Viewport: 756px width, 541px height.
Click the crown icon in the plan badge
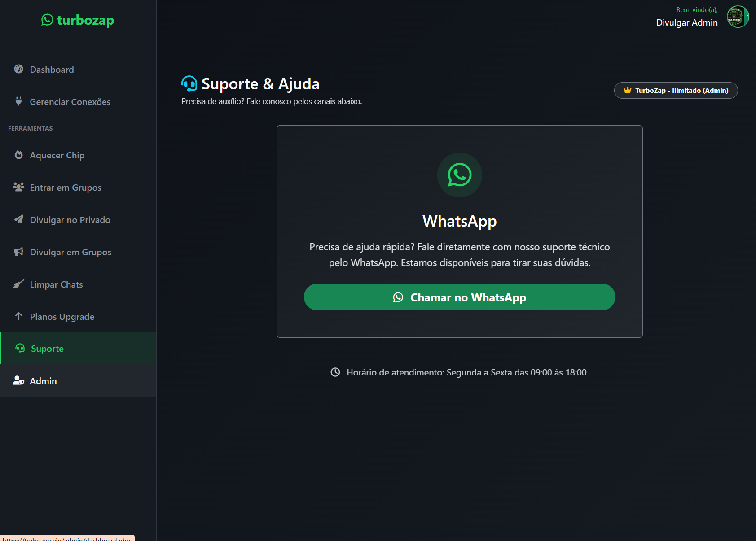[x=628, y=91]
